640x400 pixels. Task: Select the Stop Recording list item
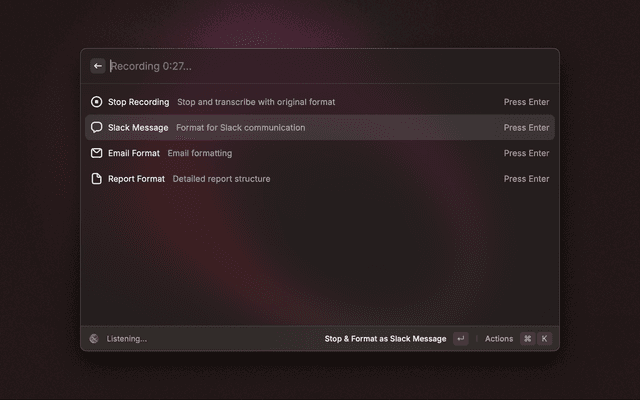pos(138,102)
